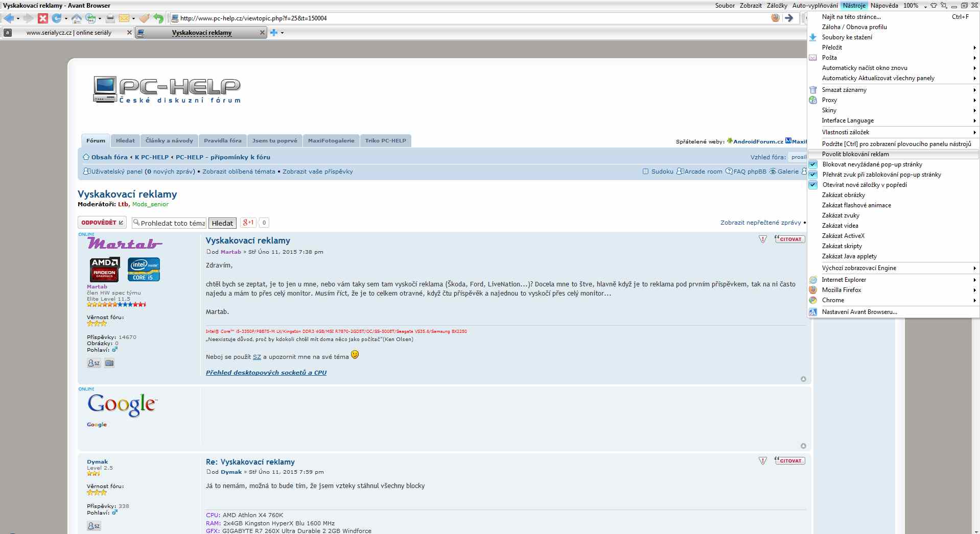The width and height of the screenshot is (980, 534).
Task: Open the Přehled desktopových socketů a CPU link
Action: 266,373
